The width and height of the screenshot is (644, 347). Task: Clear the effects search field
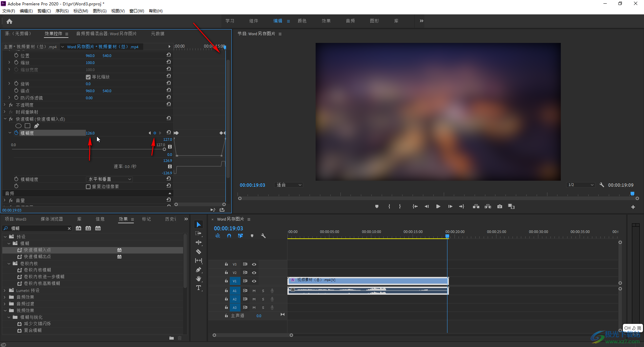click(x=69, y=229)
